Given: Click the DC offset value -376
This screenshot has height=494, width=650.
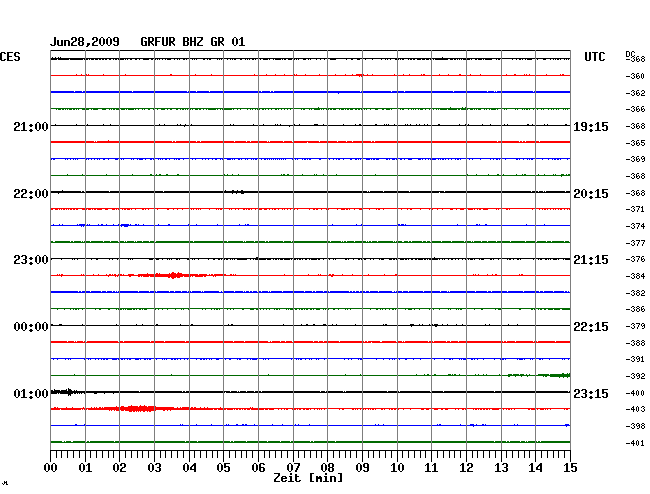Looking at the screenshot, I should click(635, 259).
